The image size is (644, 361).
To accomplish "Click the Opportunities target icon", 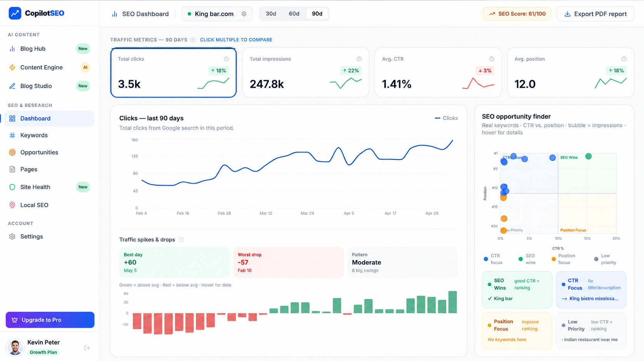I will (x=12, y=152).
